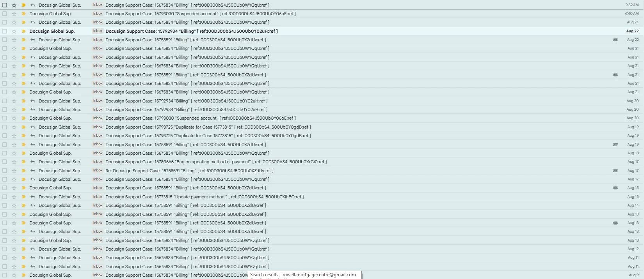Click Inbox label on Aug 18 email

pyautogui.click(x=98, y=153)
